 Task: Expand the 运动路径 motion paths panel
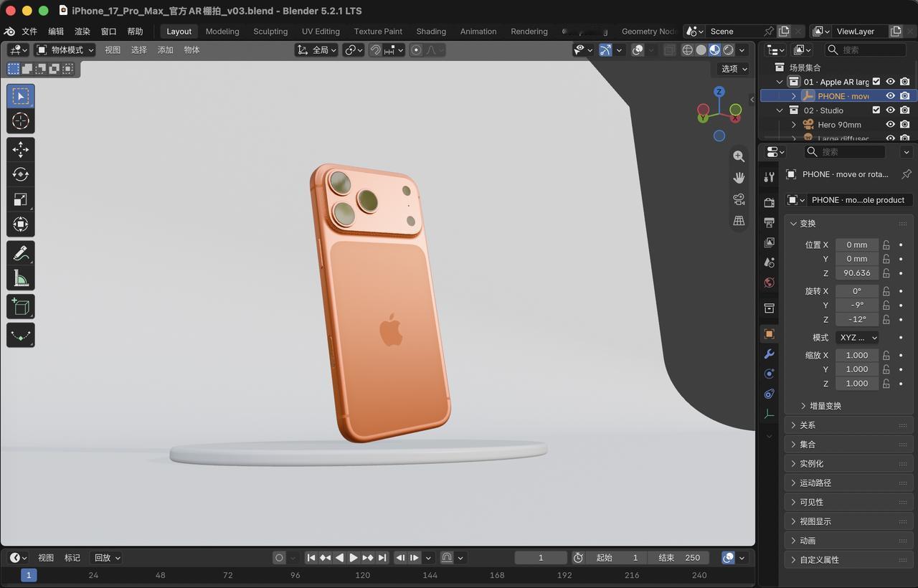point(794,483)
